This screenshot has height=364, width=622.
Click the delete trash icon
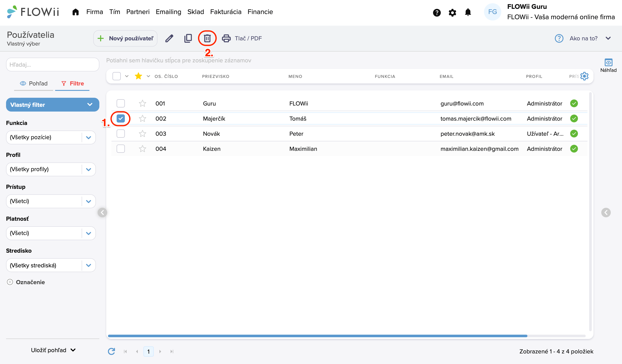click(207, 38)
